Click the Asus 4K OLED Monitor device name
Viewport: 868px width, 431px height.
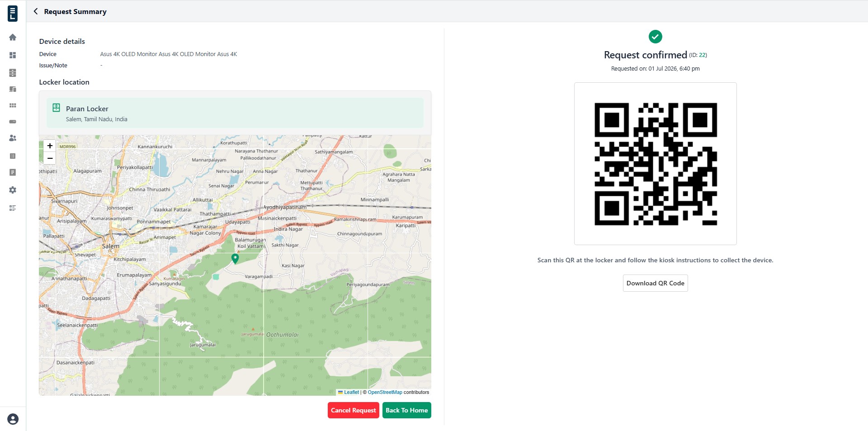(x=169, y=54)
